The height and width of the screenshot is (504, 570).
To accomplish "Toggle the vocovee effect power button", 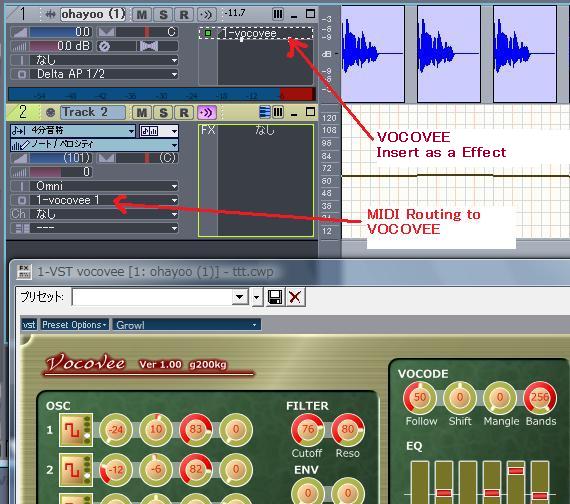I will (x=208, y=33).
